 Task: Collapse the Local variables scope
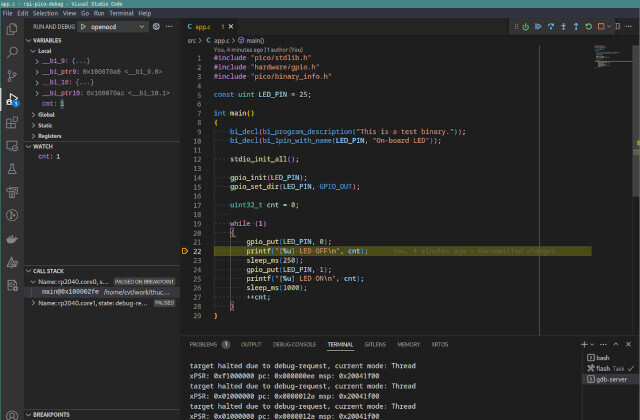click(x=33, y=51)
